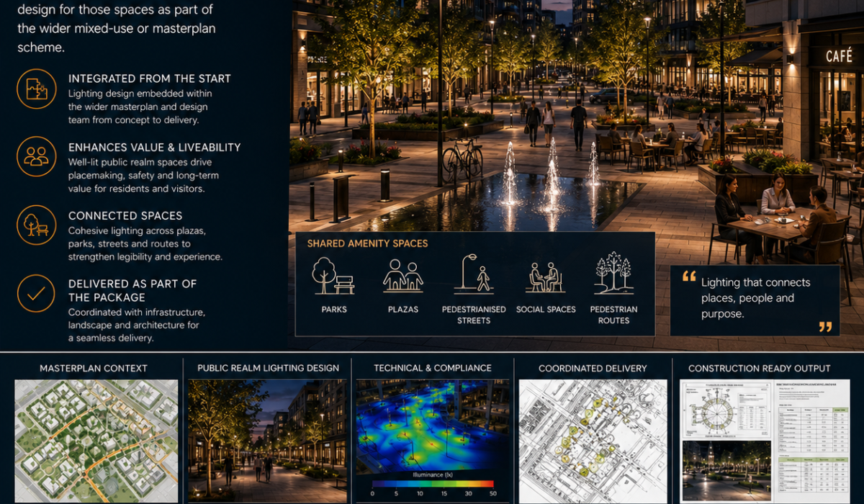This screenshot has height=504, width=864.
Task: Click the Connected Spaces tree and bench icon
Action: 36,225
